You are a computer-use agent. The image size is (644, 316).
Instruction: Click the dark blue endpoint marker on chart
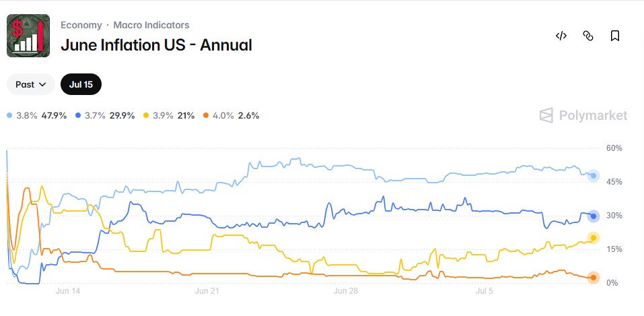pyautogui.click(x=593, y=216)
